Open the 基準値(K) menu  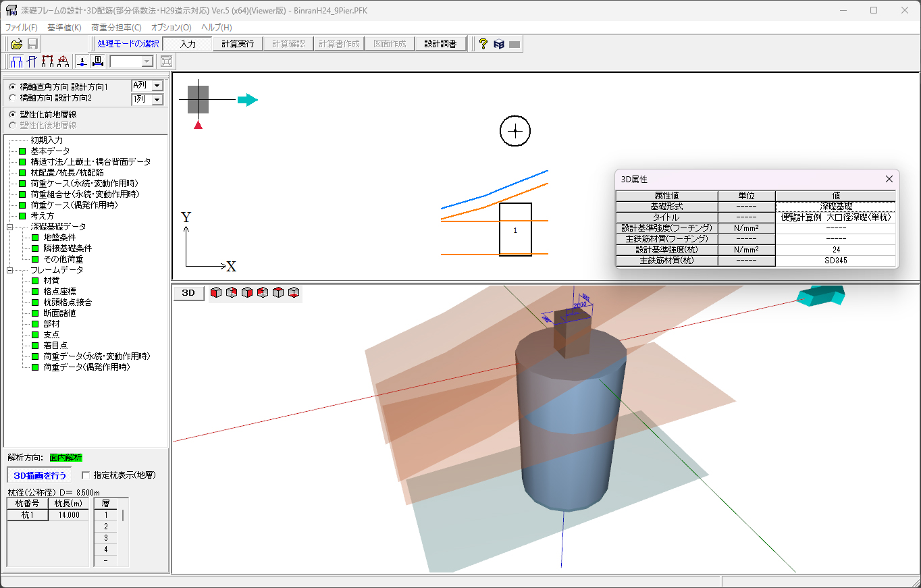[64, 28]
